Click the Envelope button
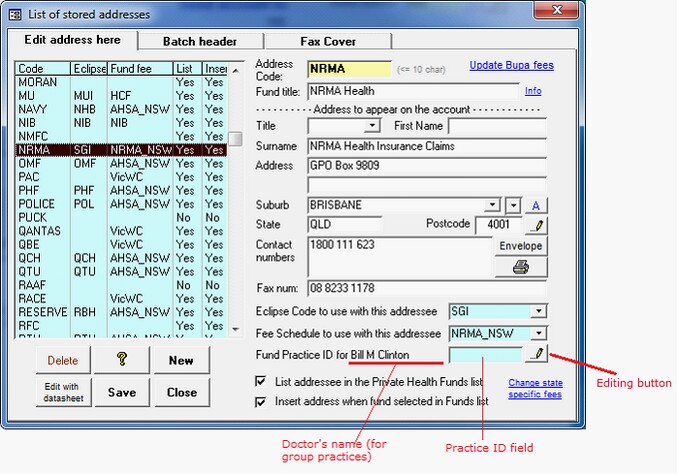 tap(521, 246)
